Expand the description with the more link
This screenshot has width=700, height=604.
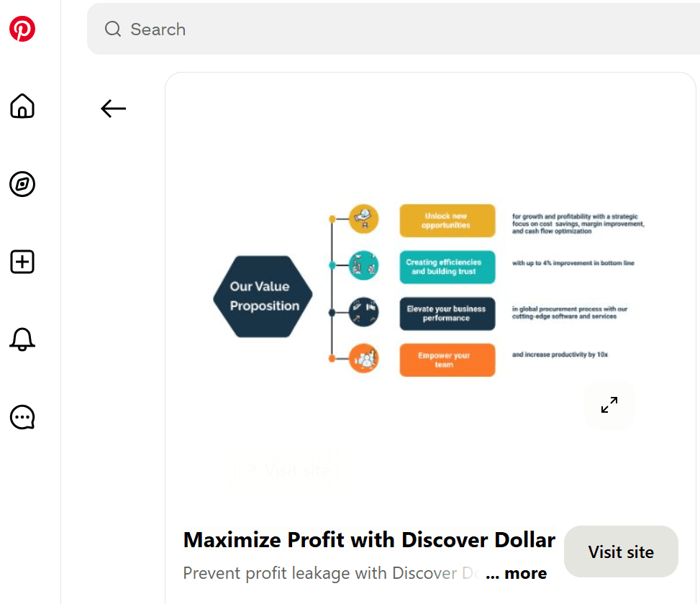point(515,573)
